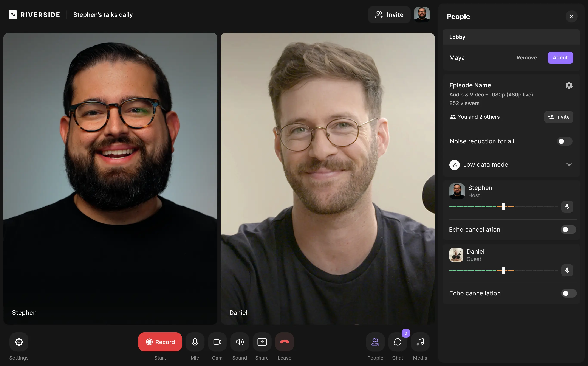This screenshot has width=588, height=366.
Task: Select the Chat tab label
Action: (397, 358)
